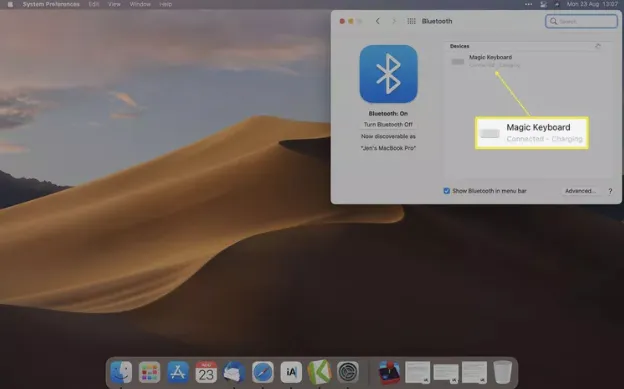Open the Trash in the Dock
Viewport: 624px width, 389px height.
[x=503, y=372]
